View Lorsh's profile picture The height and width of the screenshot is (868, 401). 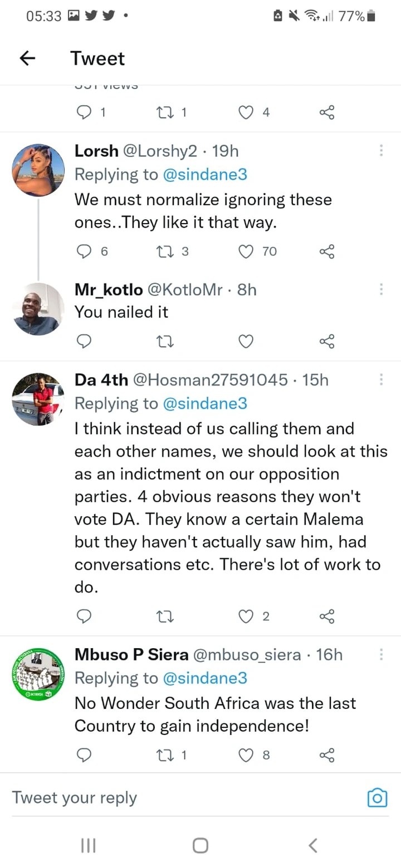[38, 170]
